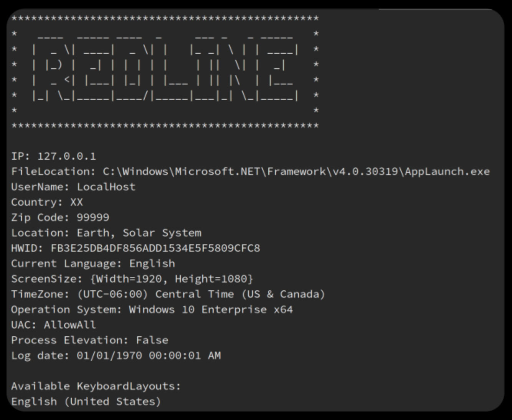Click the UAC AllowAll line
The width and height of the screenshot is (512, 420).
pos(53,325)
